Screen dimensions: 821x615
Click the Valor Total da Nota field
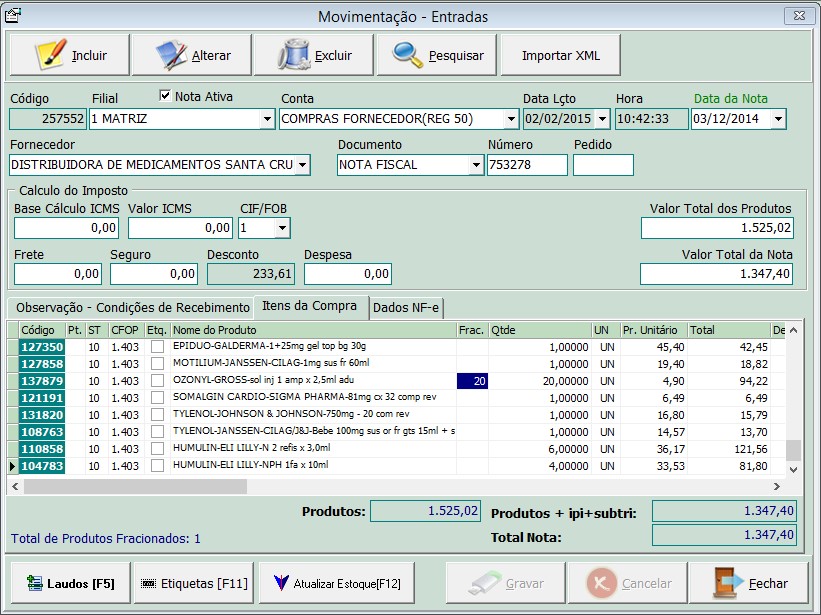[716, 274]
